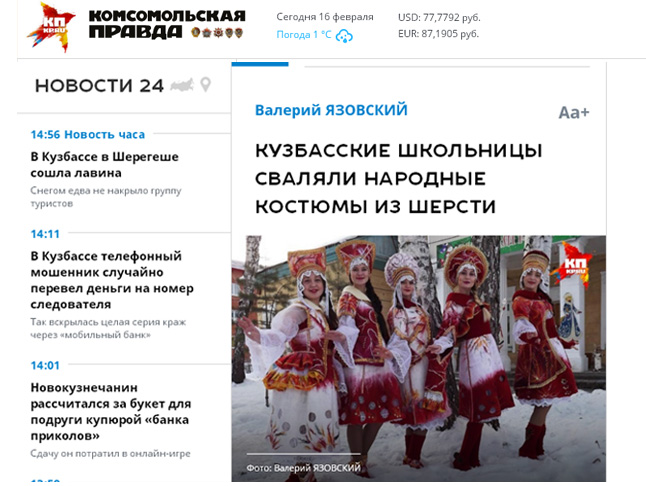This screenshot has width=646, height=486.
Task: Click the USD exchange rate
Action: click(439, 18)
